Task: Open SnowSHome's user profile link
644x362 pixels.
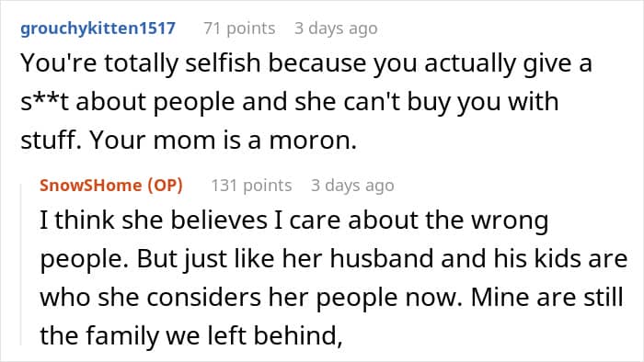Action: [x=90, y=186]
